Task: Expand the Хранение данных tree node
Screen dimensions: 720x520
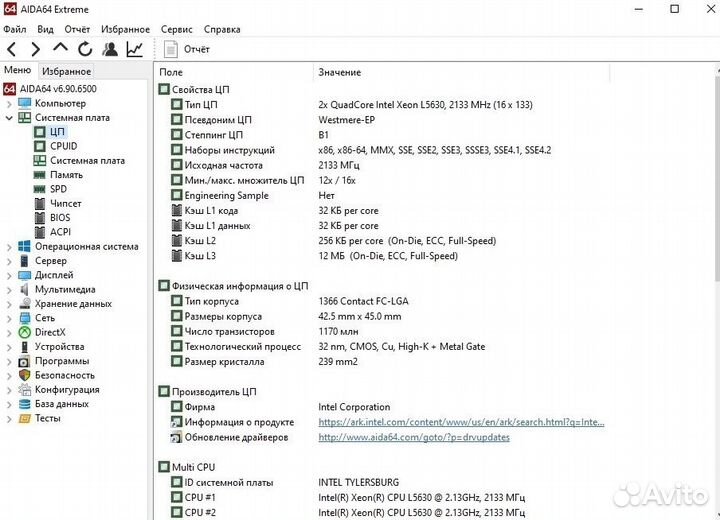Action: coord(9,304)
